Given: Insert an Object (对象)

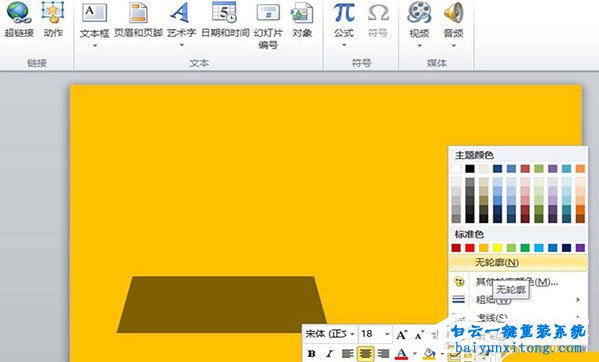Looking at the screenshot, I should point(302,19).
